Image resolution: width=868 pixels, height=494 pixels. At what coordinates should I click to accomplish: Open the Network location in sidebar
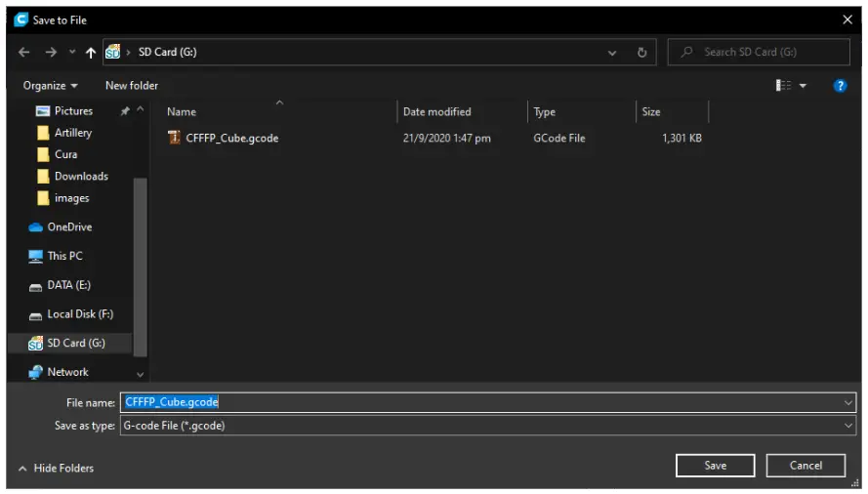tap(67, 372)
